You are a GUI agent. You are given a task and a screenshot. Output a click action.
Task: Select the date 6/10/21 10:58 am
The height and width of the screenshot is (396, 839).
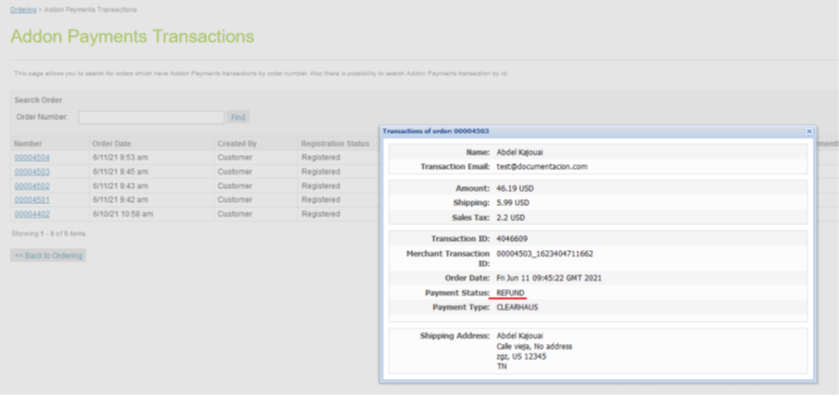tap(123, 214)
